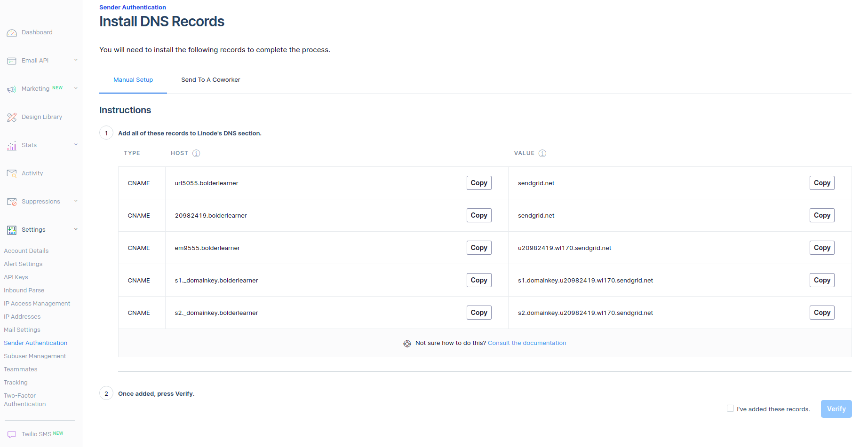Click host text em9555.bolderlearner

tap(207, 248)
